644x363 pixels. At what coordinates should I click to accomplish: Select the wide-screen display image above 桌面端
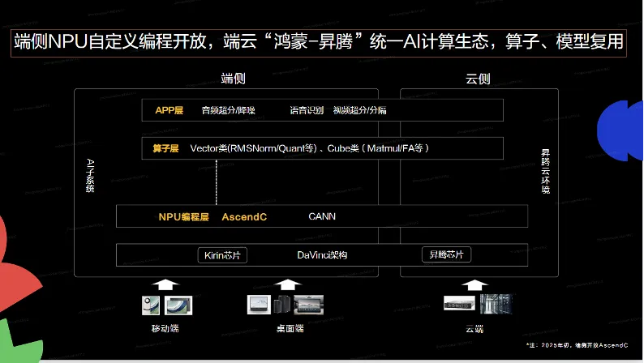coord(309,305)
